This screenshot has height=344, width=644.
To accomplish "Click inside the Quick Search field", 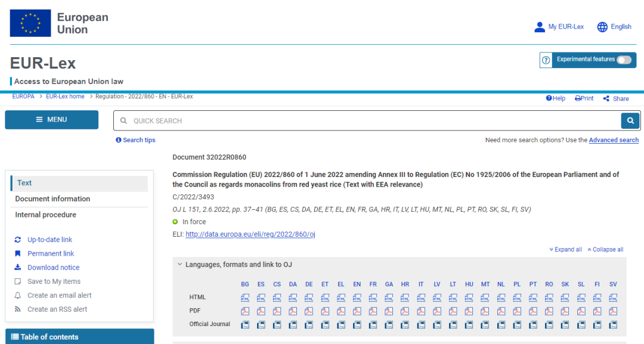I will pos(367,120).
